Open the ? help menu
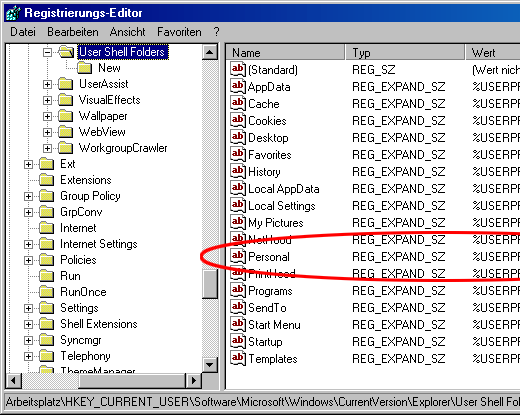Screen dimensions: 520x415 click(x=217, y=32)
